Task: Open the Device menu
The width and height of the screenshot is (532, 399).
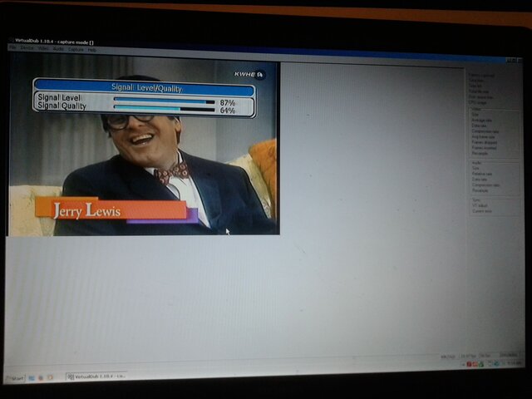Action: point(27,48)
